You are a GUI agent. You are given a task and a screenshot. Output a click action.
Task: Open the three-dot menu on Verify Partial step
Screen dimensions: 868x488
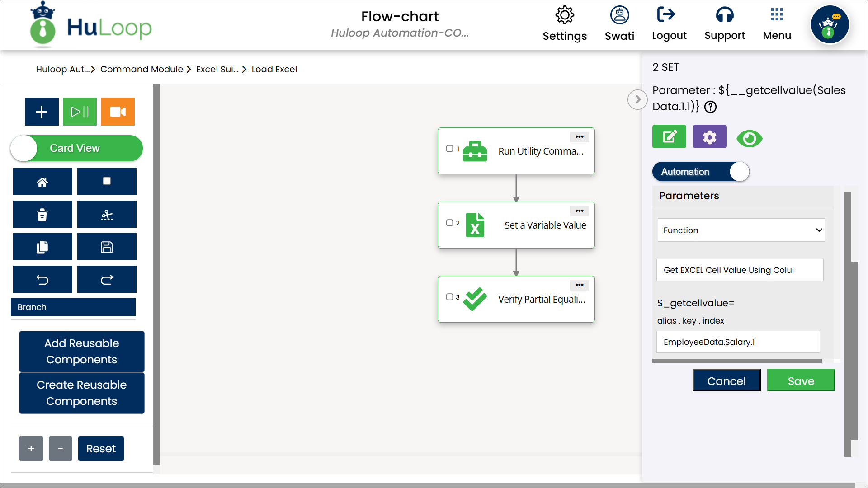(x=579, y=285)
